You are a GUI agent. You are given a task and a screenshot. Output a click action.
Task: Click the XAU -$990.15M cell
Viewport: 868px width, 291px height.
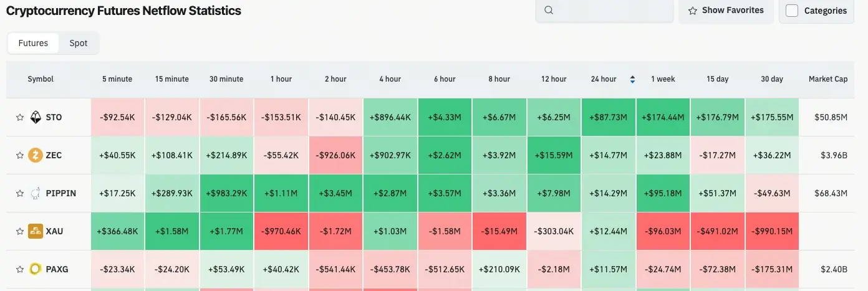pyautogui.click(x=772, y=231)
